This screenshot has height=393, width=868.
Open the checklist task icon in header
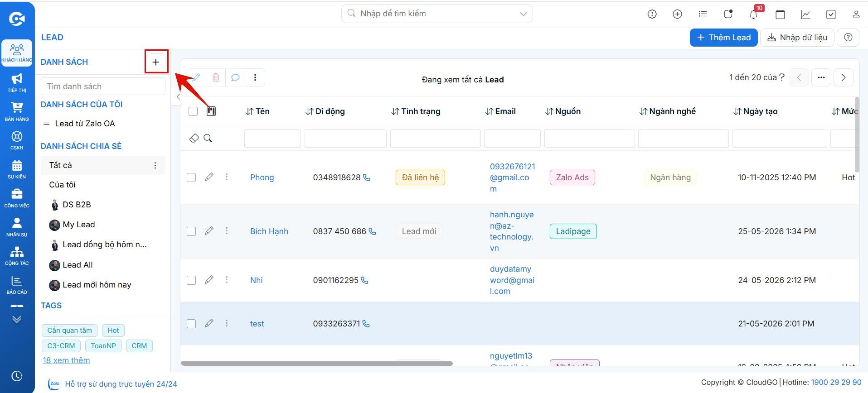click(831, 14)
